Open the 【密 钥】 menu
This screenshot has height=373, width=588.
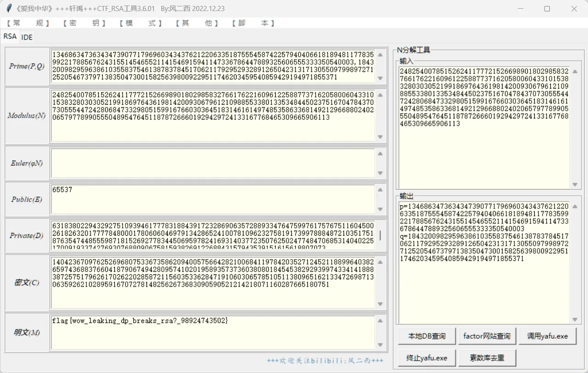click(x=84, y=23)
